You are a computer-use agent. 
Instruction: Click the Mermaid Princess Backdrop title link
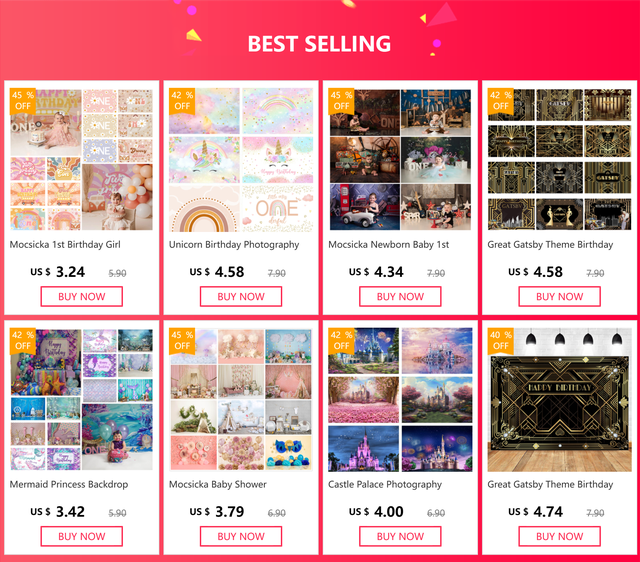pos(69,484)
